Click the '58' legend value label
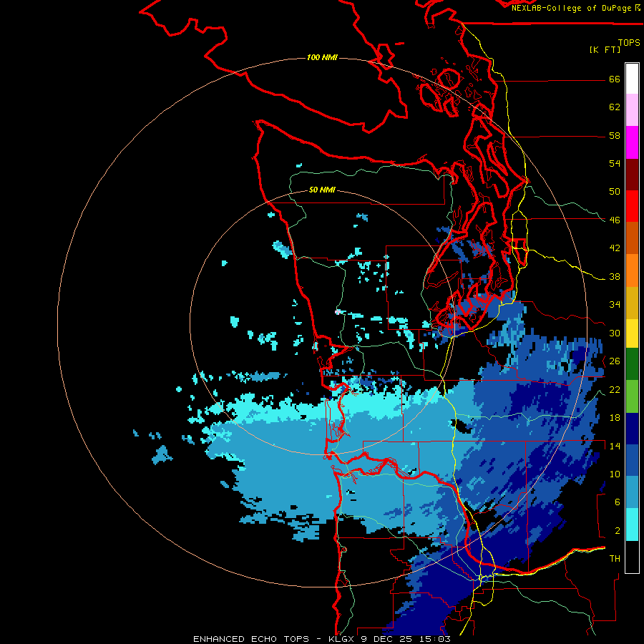Screen dimensions: 644x644 [x=615, y=135]
